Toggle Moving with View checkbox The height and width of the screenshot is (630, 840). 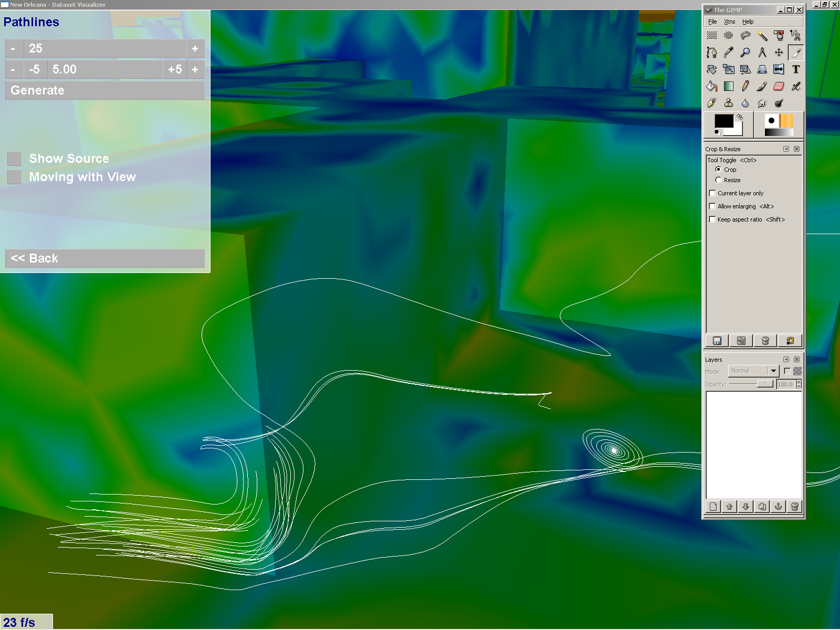(x=15, y=177)
